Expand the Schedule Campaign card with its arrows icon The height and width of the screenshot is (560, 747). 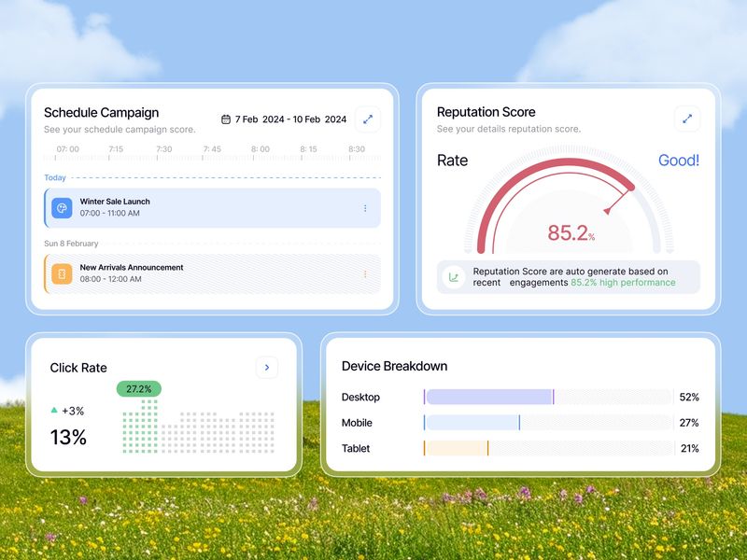[x=367, y=119]
